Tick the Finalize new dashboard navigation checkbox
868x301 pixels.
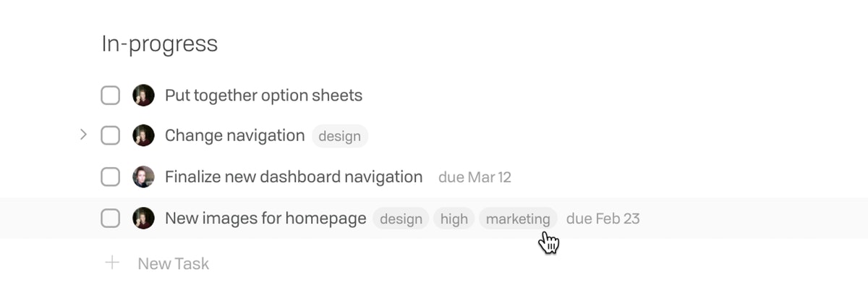pyautogui.click(x=110, y=177)
